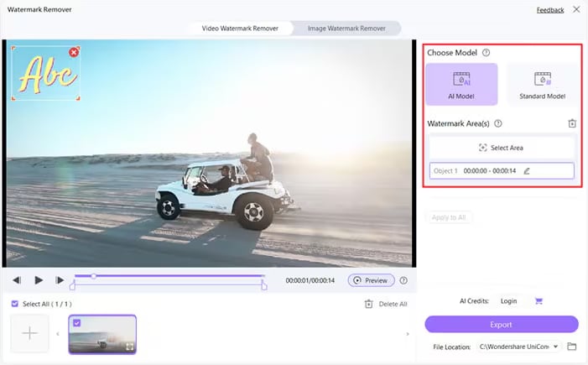Uncheck the video thumbnail checkbox
Screen dimensions: 588x365
(x=77, y=322)
